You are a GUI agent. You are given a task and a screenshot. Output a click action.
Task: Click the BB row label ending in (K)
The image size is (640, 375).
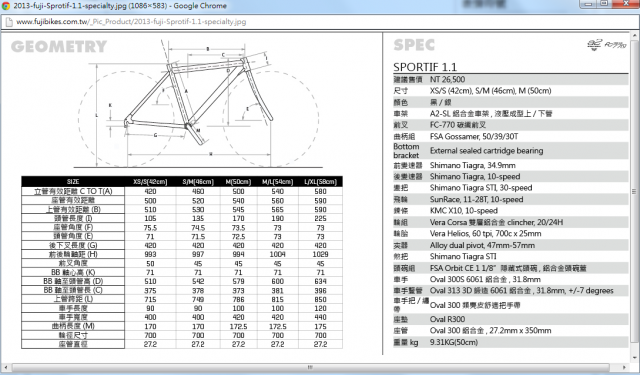coord(73,272)
